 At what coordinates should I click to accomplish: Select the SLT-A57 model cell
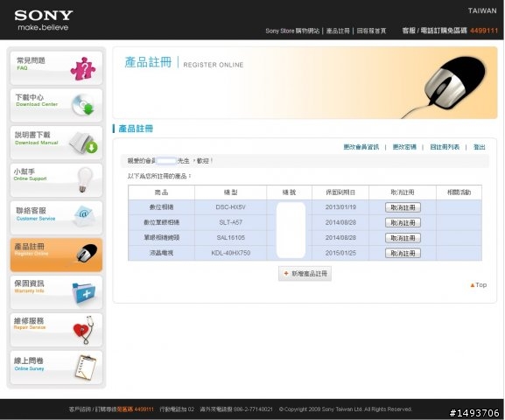coord(230,222)
